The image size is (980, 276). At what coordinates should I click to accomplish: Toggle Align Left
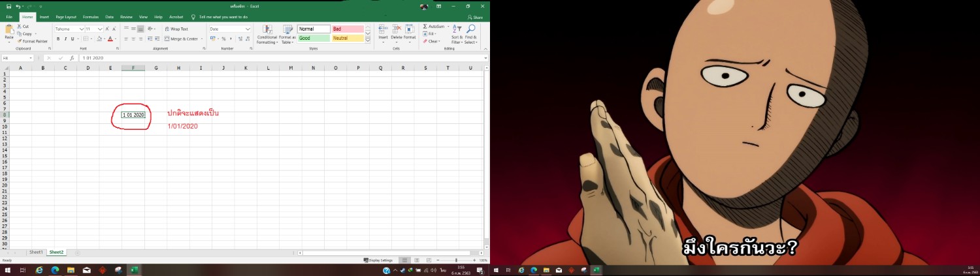point(125,39)
